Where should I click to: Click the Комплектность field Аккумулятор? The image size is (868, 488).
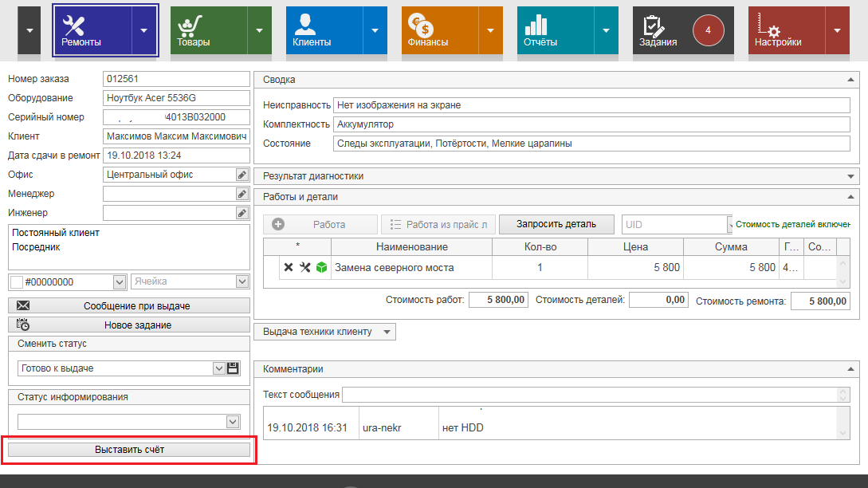point(591,124)
